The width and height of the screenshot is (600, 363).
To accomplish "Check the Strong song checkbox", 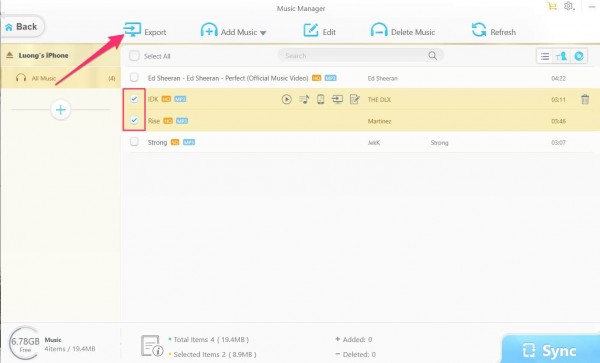I will point(134,142).
